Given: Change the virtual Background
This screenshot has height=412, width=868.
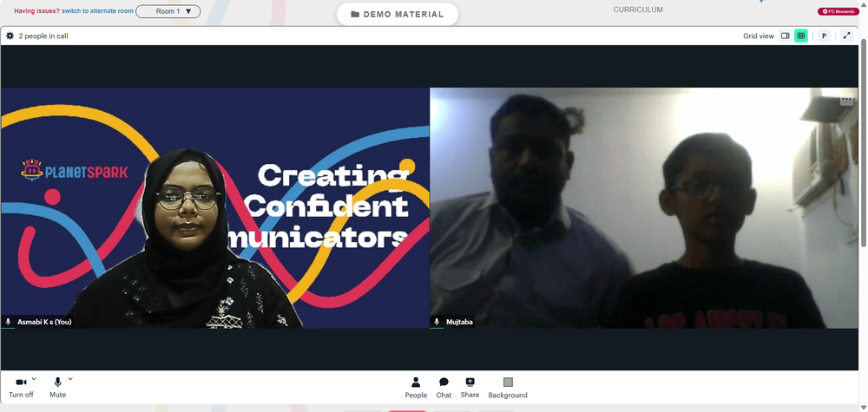Looking at the screenshot, I should 508,388.
